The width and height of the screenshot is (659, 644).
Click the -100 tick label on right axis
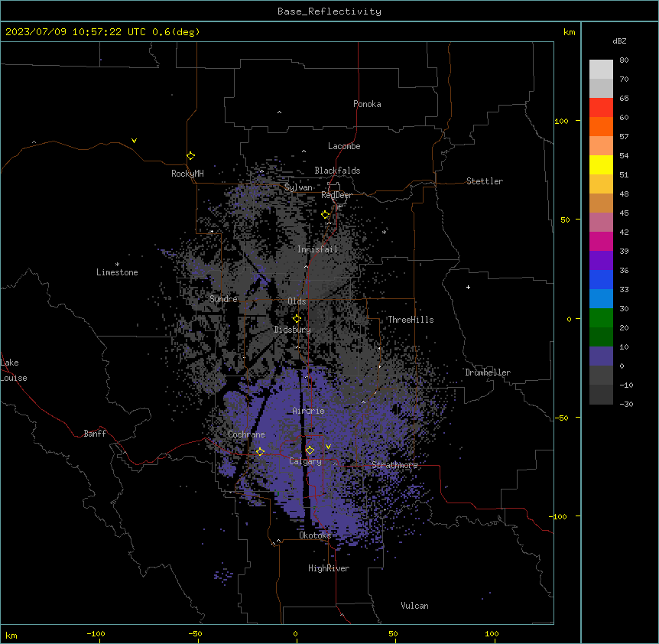[x=558, y=516]
